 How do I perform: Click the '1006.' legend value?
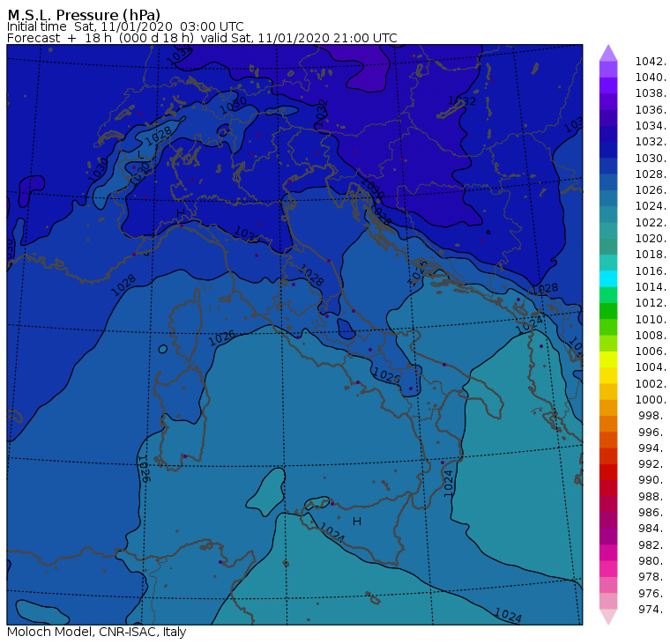tap(651, 351)
